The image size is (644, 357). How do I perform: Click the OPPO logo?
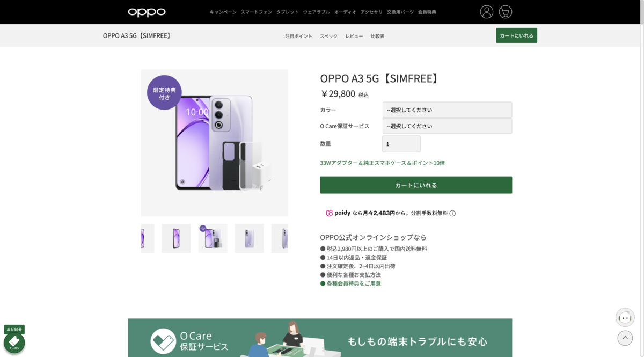pyautogui.click(x=147, y=12)
